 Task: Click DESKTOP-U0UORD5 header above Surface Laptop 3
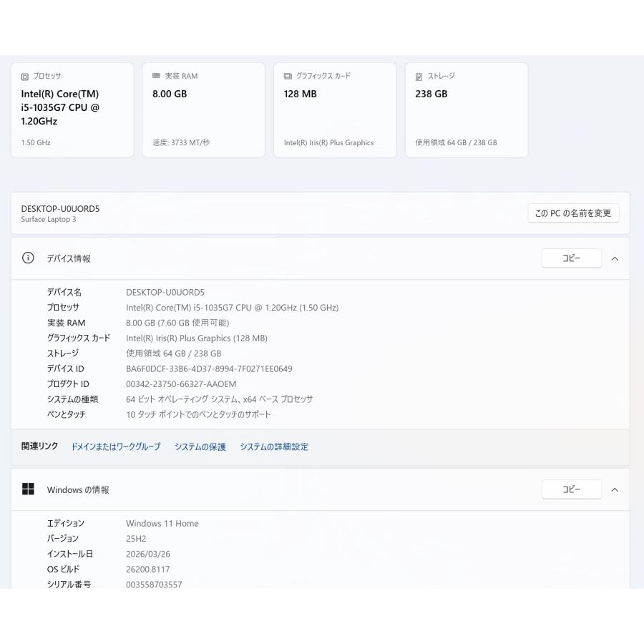click(60, 209)
